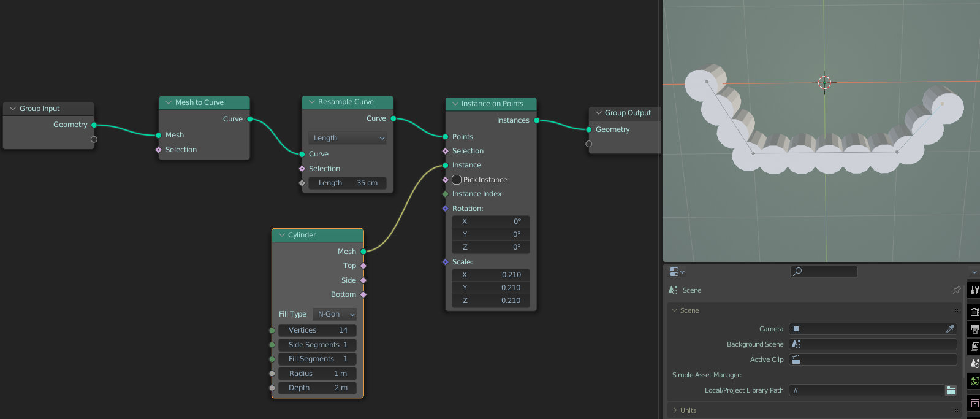The image size is (980, 419).
Task: Click the Camera eyedropper icon
Action: 950,329
